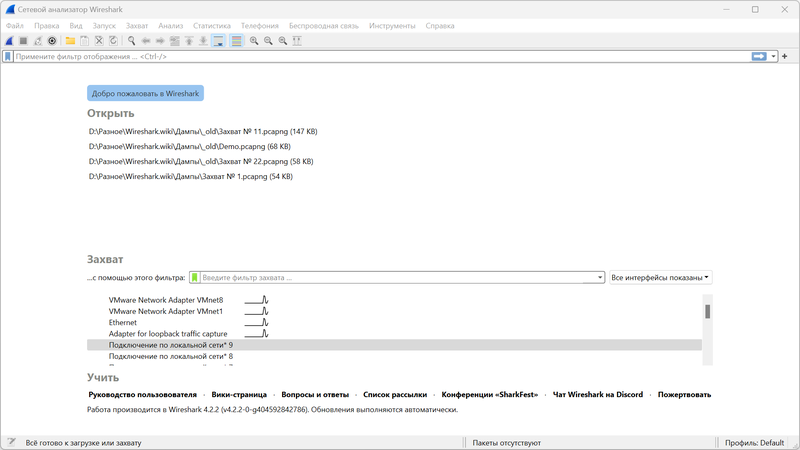Open the Телефония menu
This screenshot has width=800, height=450.
tap(260, 26)
